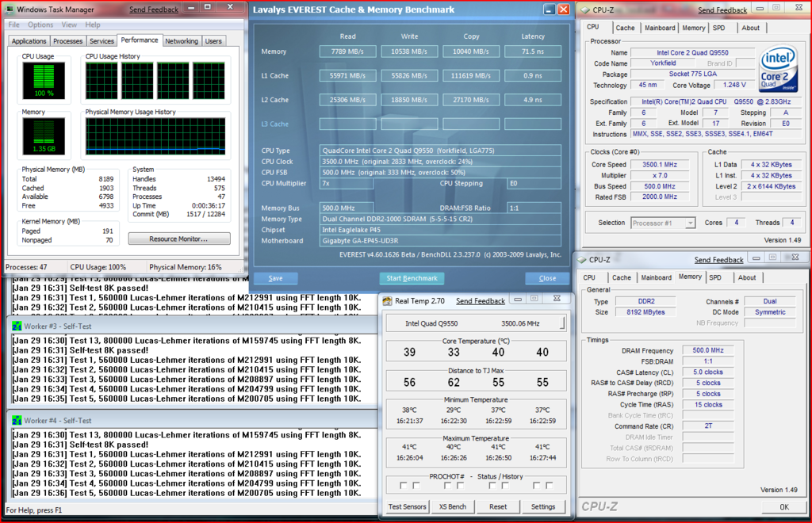Screen dimensions: 812x523
Task: Click the L1 Cache Copy field showing 111619 MB/s
Action: click(471, 75)
